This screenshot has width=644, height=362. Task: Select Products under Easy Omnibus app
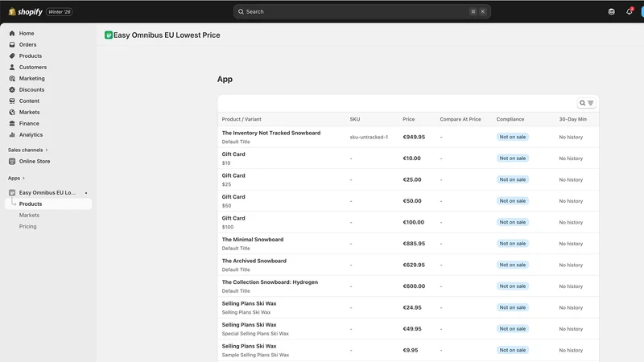48,204
